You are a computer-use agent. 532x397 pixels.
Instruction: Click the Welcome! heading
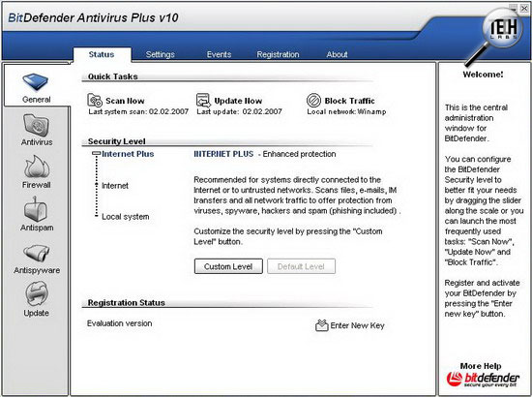[x=483, y=75]
